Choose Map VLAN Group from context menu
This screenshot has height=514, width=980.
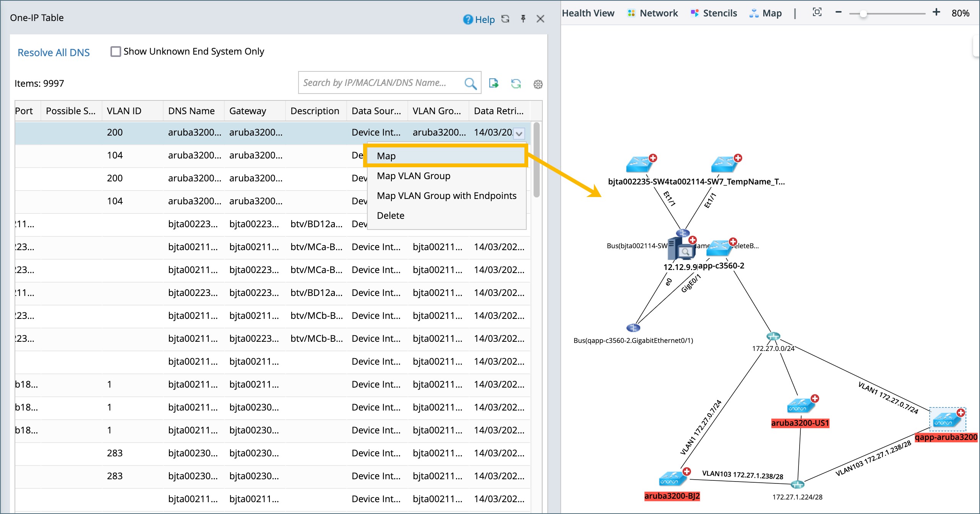coord(446,176)
